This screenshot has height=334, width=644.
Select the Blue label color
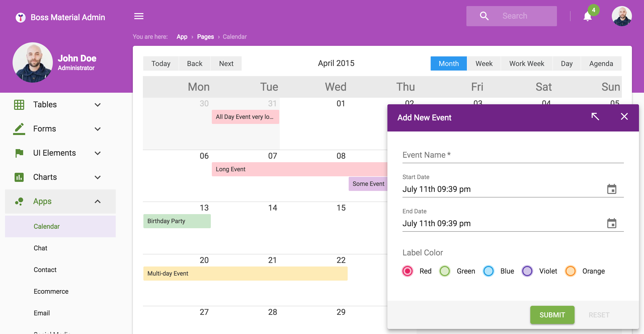pos(488,271)
